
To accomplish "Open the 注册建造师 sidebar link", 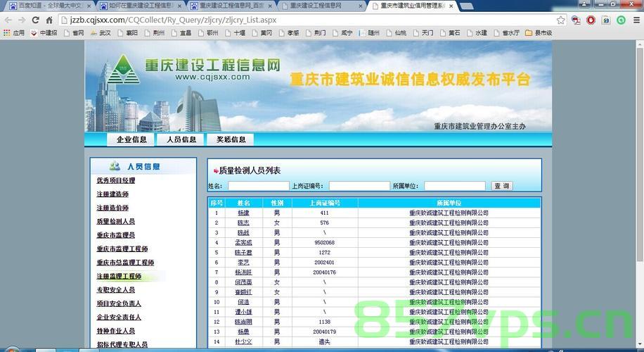I will [112, 194].
